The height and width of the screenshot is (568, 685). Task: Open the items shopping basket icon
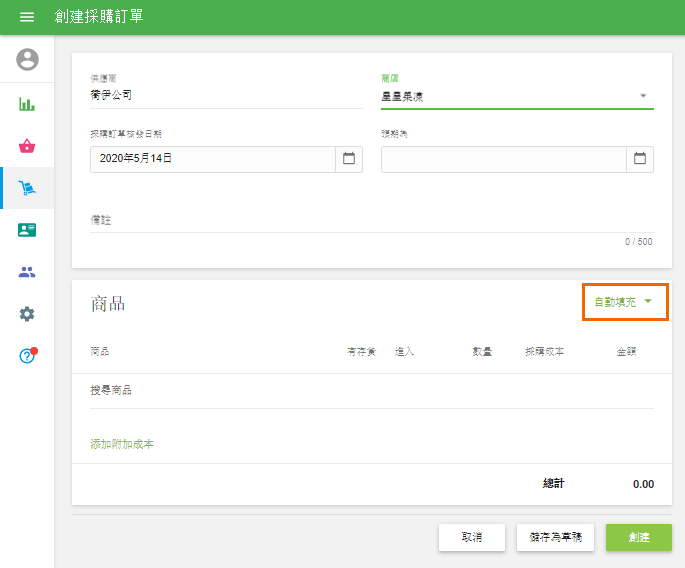point(27,146)
